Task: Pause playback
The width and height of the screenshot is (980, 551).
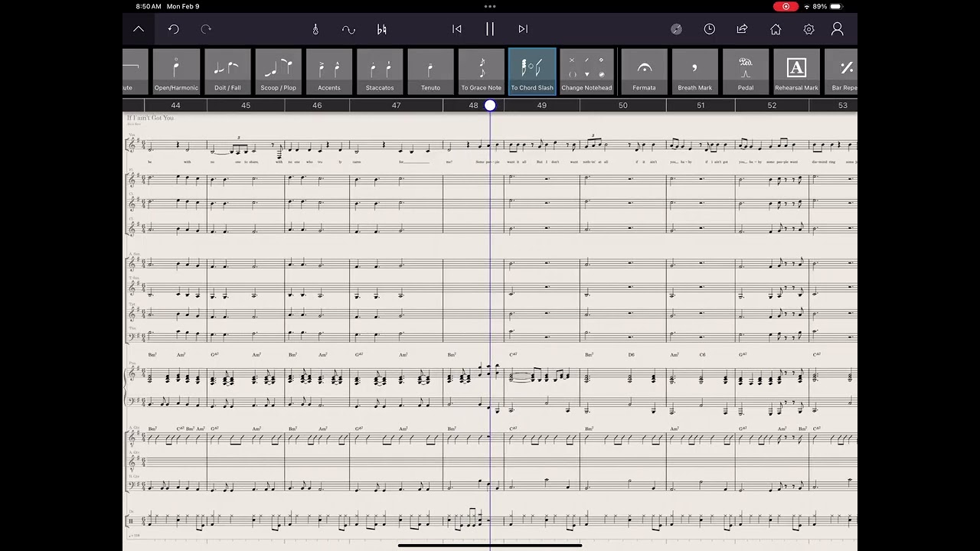Action: pos(490,29)
